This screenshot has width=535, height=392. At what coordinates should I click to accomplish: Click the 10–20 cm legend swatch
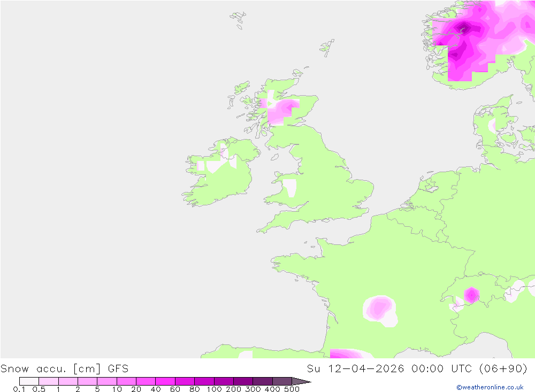pyautogui.click(x=127, y=381)
